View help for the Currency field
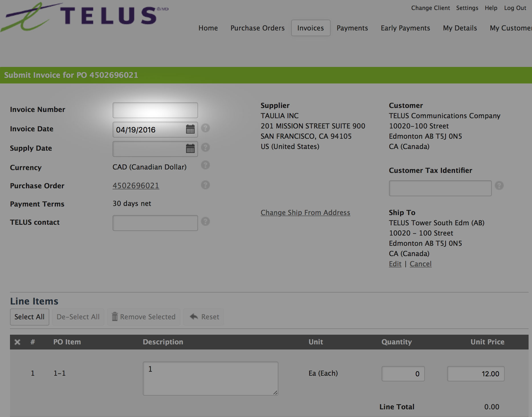Viewport: 532px width, 417px height. [x=205, y=165]
